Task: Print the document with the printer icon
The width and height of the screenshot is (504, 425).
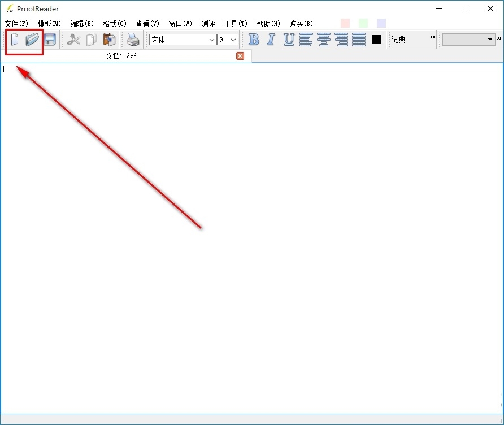Action: click(133, 40)
